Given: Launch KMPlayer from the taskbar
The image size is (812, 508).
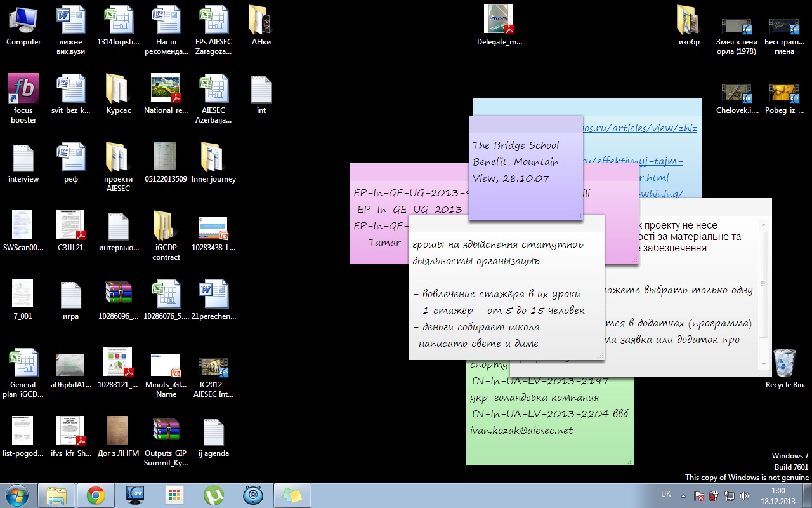Looking at the screenshot, I should tap(135, 495).
